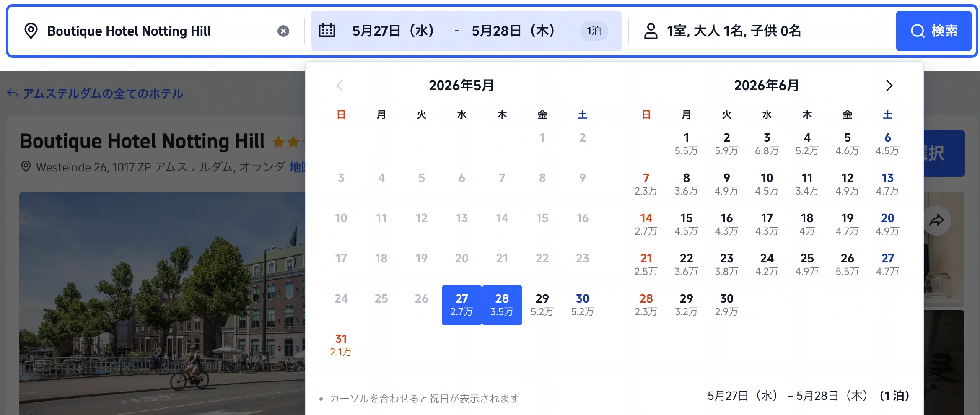Select June 16 in the calendar
The height and width of the screenshot is (415, 980).
[x=727, y=224]
